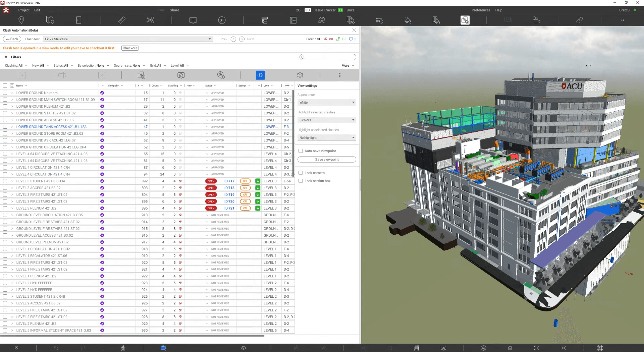
Task: Click the ST stamp tool icon
Action: click(222, 20)
